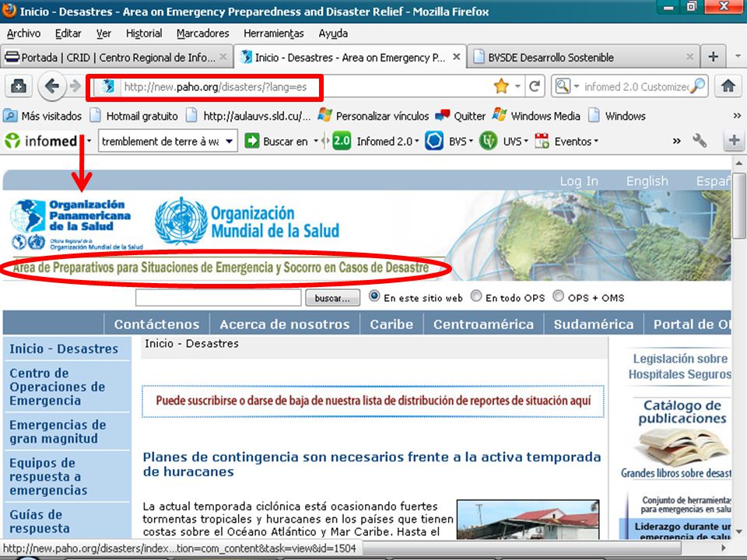Open Centro de Operaciones de Emergencia

pos(57,387)
